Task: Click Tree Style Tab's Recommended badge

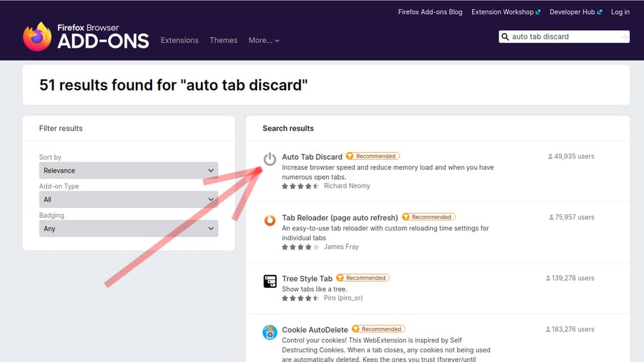Action: tap(363, 278)
